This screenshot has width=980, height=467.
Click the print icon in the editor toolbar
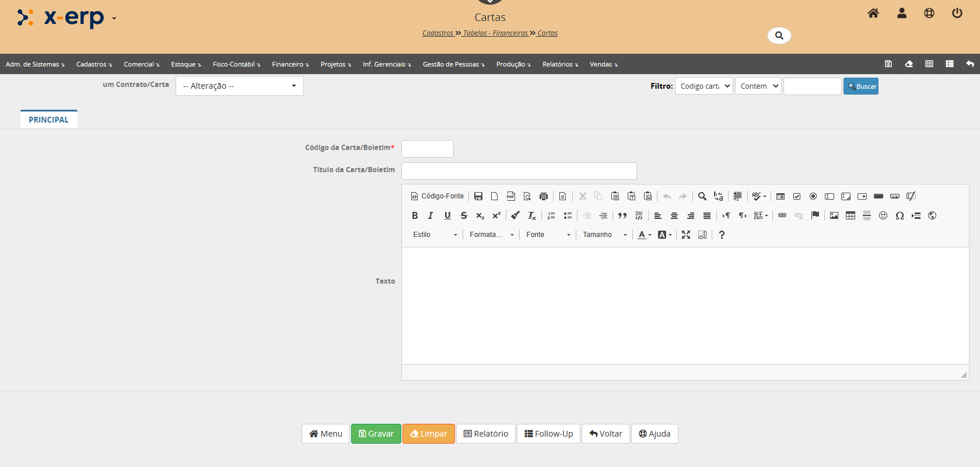(544, 196)
